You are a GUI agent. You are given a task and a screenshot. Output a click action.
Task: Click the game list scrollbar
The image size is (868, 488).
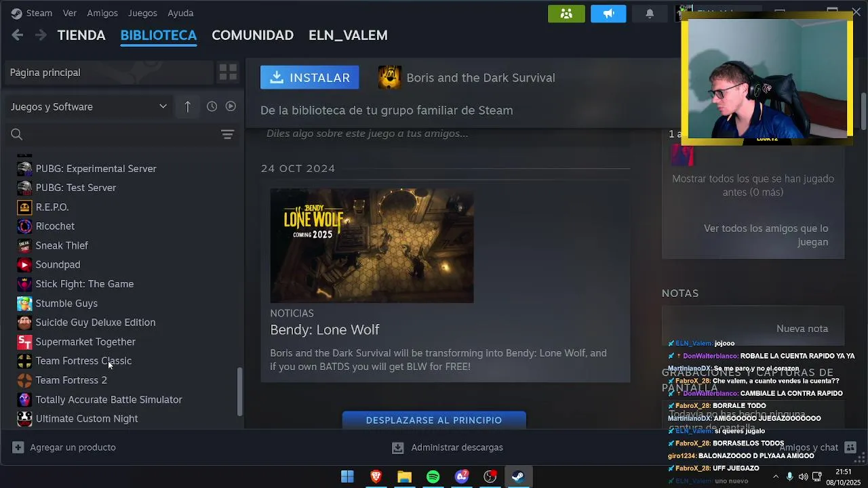point(239,392)
